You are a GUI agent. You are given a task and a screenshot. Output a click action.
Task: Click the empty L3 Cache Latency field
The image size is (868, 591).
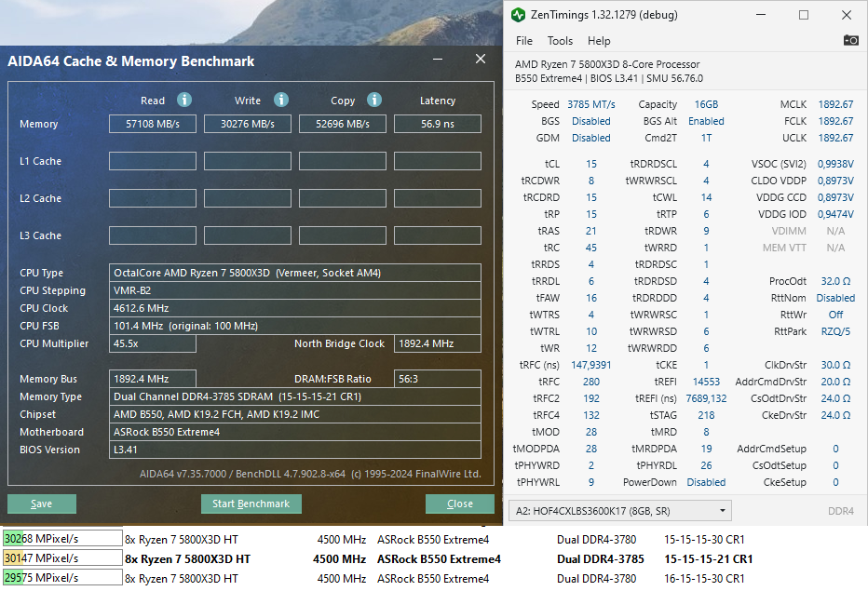click(438, 235)
